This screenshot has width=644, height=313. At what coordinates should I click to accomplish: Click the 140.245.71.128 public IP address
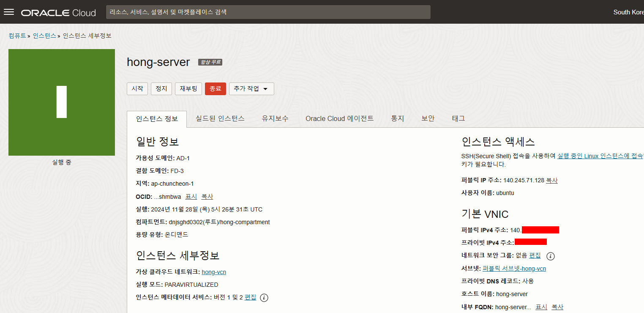524,180
